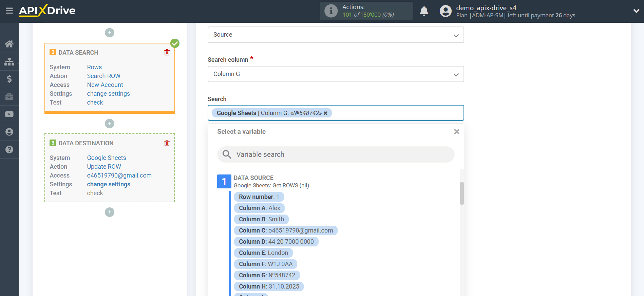Open the Search ROW action link
This screenshot has height=296, width=644.
(103, 76)
